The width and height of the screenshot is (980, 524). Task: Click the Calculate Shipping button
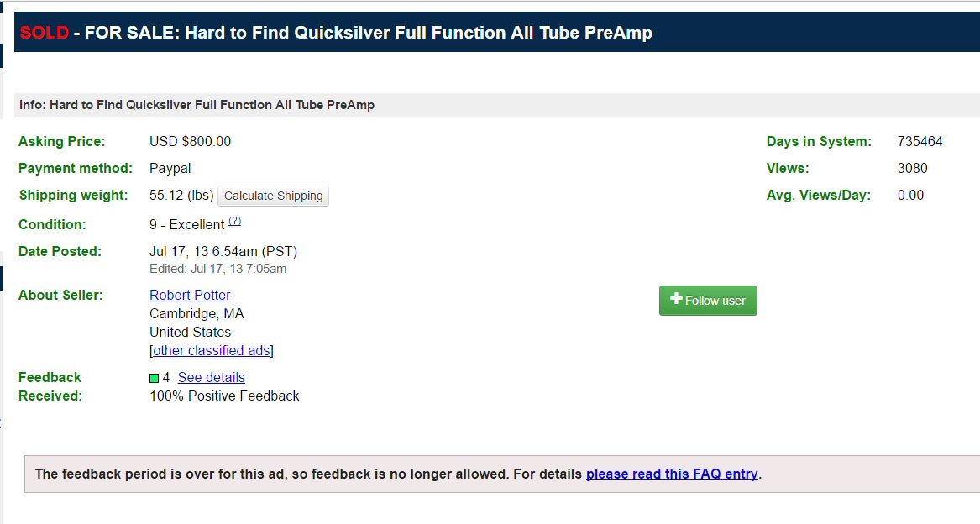pos(273,196)
